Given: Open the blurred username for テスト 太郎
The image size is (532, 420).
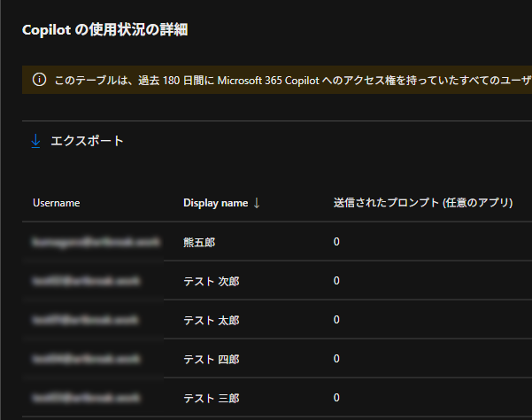Looking at the screenshot, I should pyautogui.click(x=86, y=320).
